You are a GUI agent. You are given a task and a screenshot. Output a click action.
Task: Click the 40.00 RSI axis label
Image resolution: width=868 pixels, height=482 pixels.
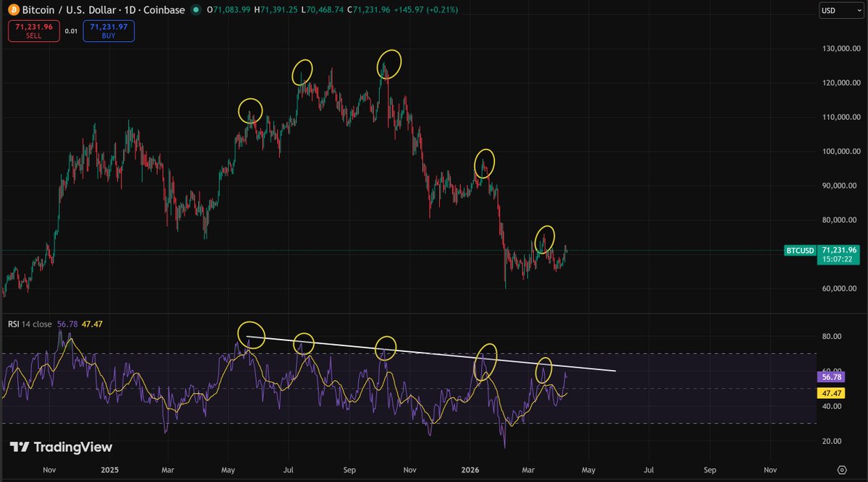[832, 406]
